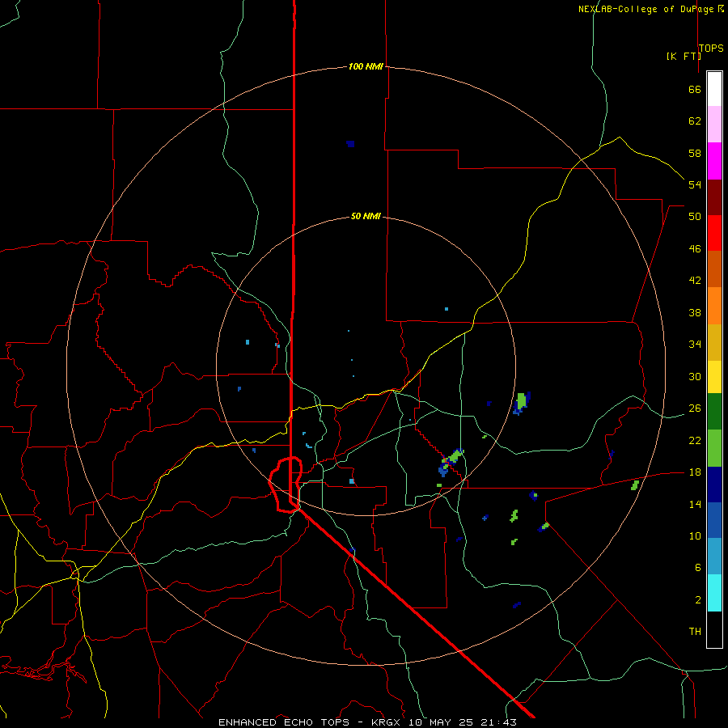This screenshot has width=728, height=728.
Task: Click the legend value 6
Action: pyautogui.click(x=697, y=568)
